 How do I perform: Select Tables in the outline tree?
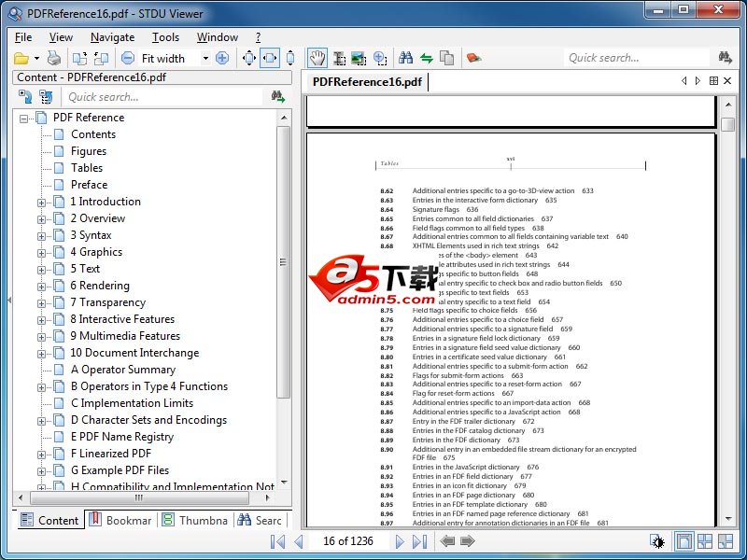tap(87, 168)
